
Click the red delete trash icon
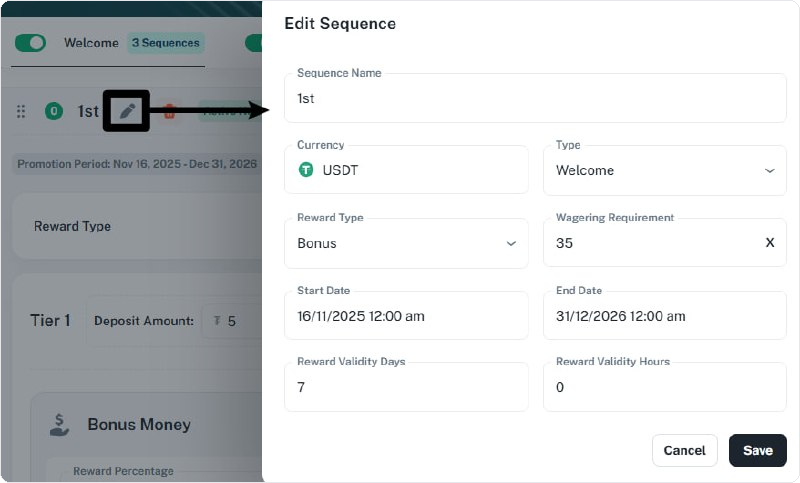click(x=169, y=111)
